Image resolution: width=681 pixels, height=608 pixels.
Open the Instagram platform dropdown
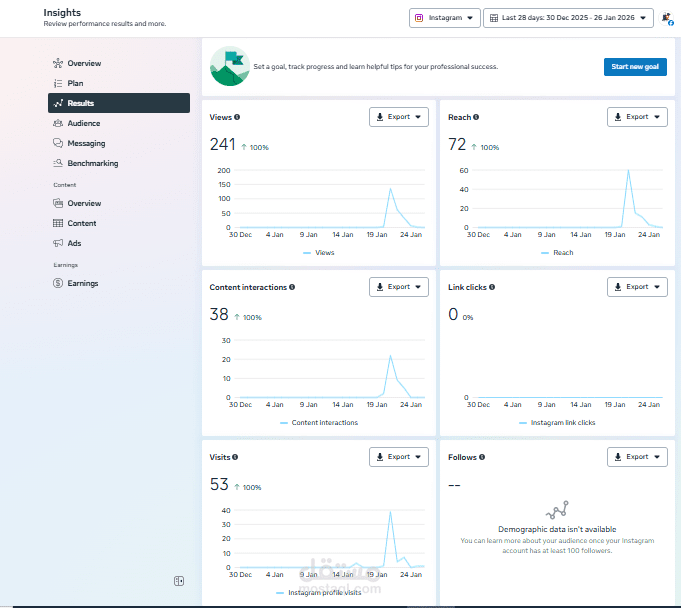(445, 18)
